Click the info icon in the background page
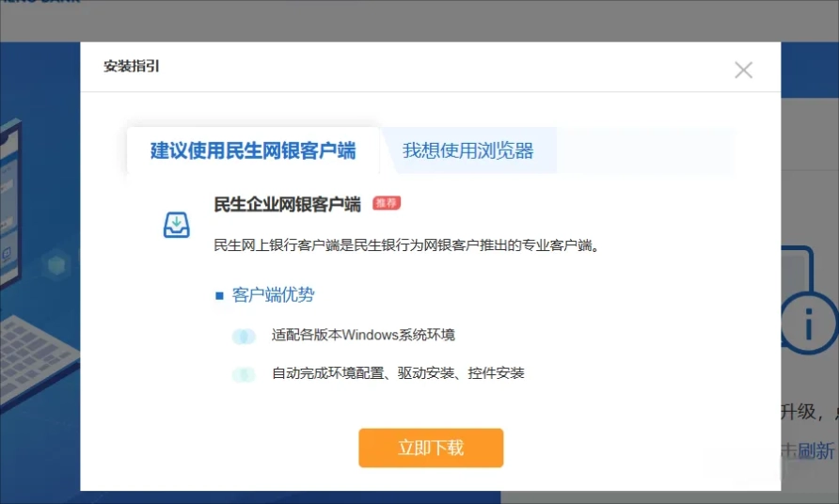This screenshot has height=504, width=839. (x=808, y=323)
